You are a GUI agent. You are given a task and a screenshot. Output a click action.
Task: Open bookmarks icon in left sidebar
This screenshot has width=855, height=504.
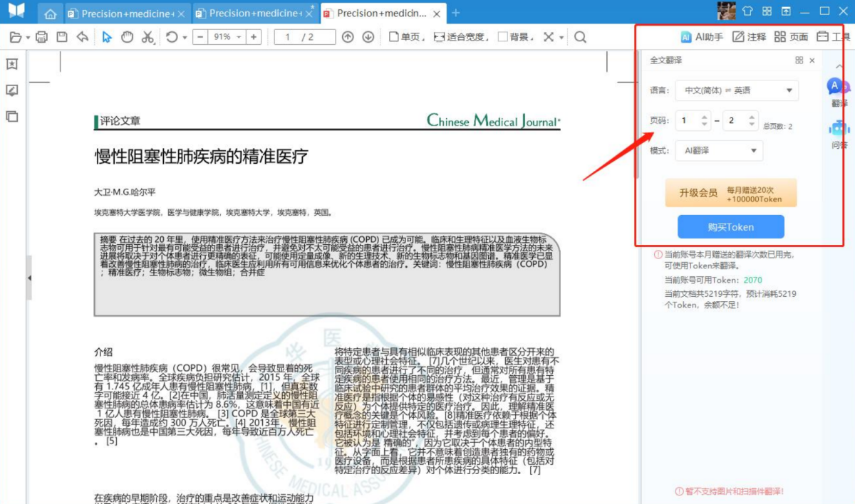(12, 64)
